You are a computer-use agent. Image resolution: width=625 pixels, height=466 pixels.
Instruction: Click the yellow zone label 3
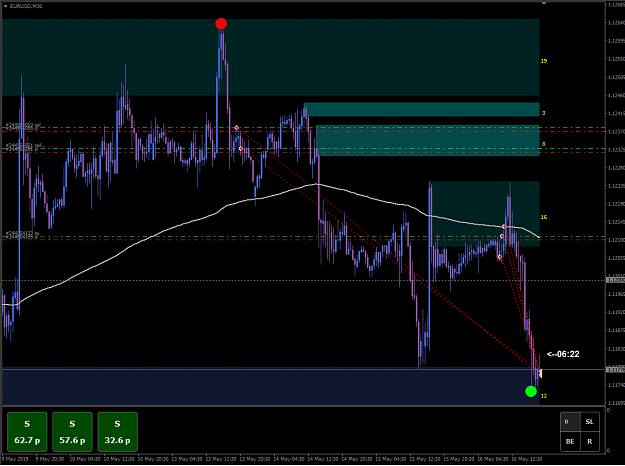point(543,113)
